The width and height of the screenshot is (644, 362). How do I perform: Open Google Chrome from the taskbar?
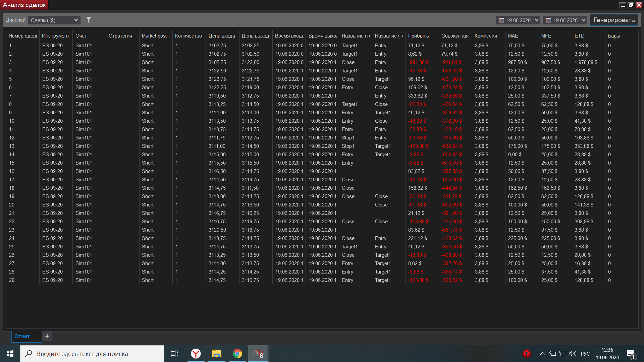237,354
